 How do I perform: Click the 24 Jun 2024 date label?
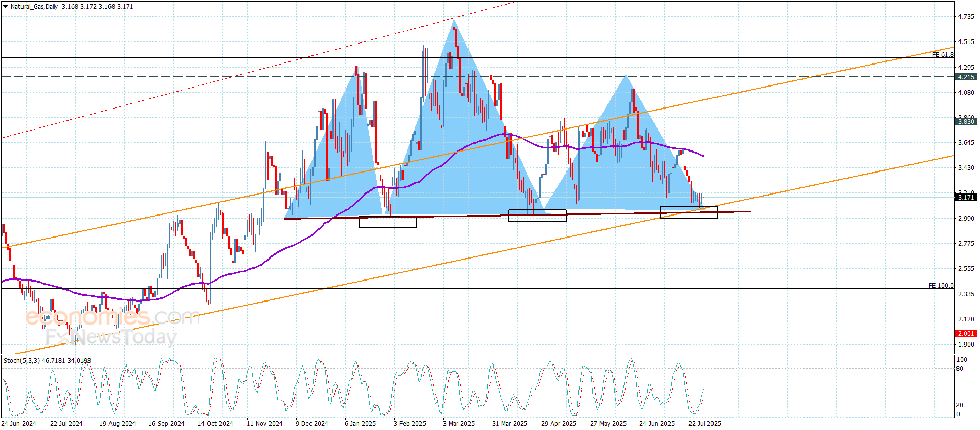tap(18, 423)
